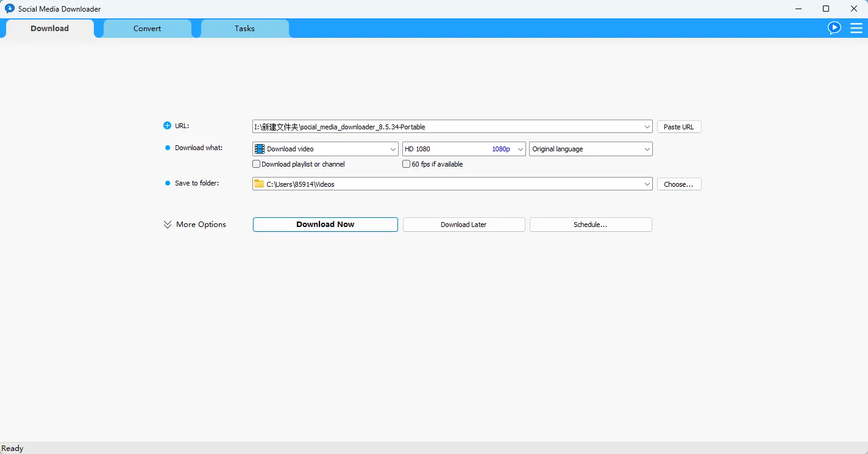Click the Ready status bar text
Image resolution: width=868 pixels, height=454 pixels.
(x=12, y=449)
